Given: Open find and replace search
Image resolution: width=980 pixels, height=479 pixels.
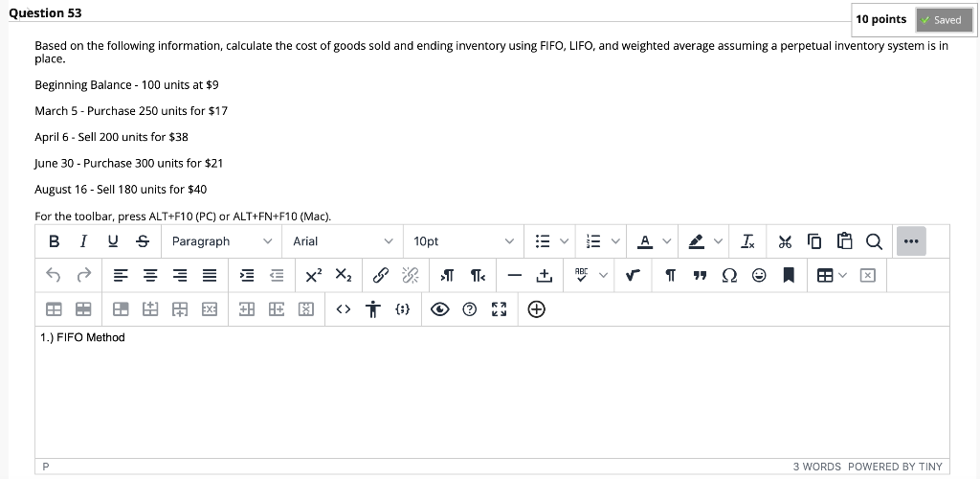Looking at the screenshot, I should 874,241.
